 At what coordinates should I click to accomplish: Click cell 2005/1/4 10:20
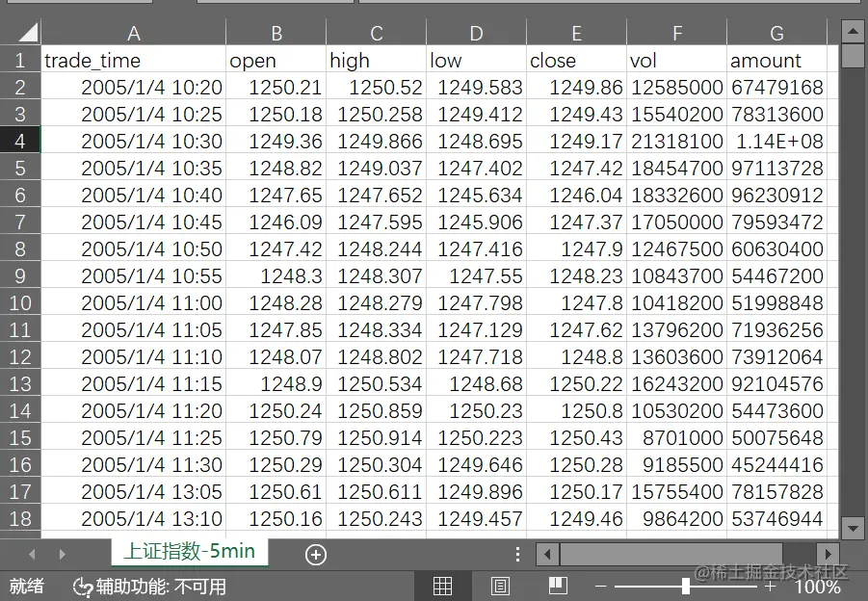point(133,87)
